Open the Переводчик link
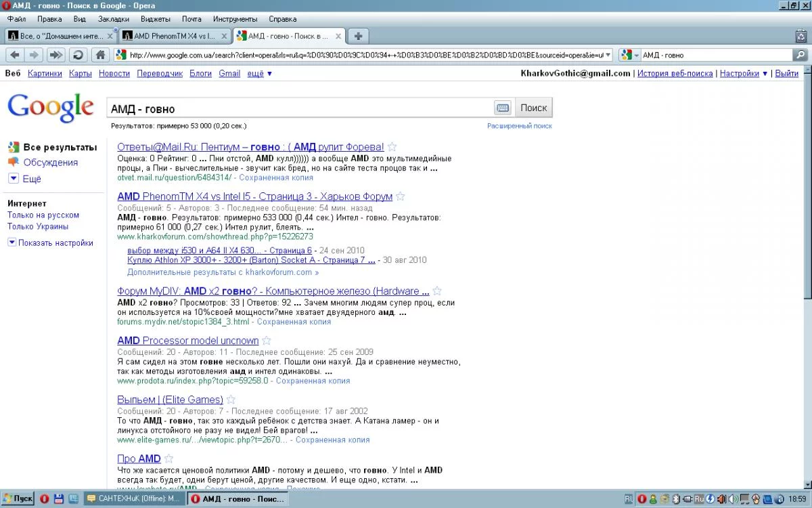The height and width of the screenshot is (508, 812). click(x=160, y=73)
